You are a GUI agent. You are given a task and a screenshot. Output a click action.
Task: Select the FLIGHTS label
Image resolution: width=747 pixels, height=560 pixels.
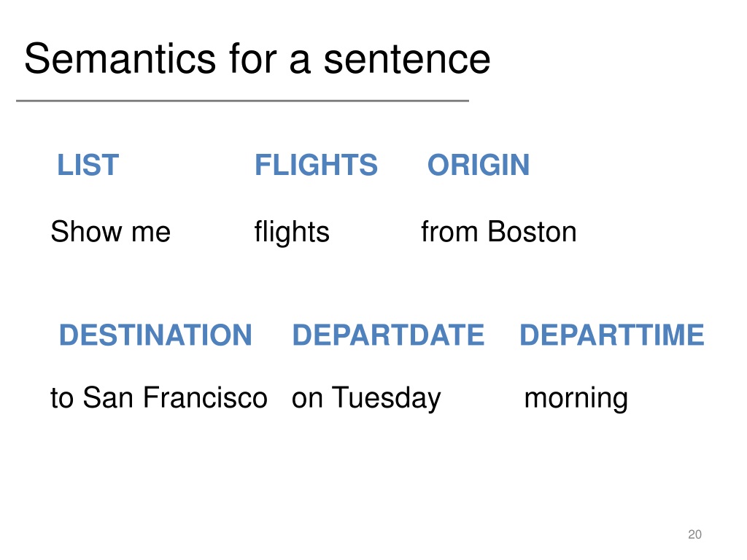pos(316,165)
